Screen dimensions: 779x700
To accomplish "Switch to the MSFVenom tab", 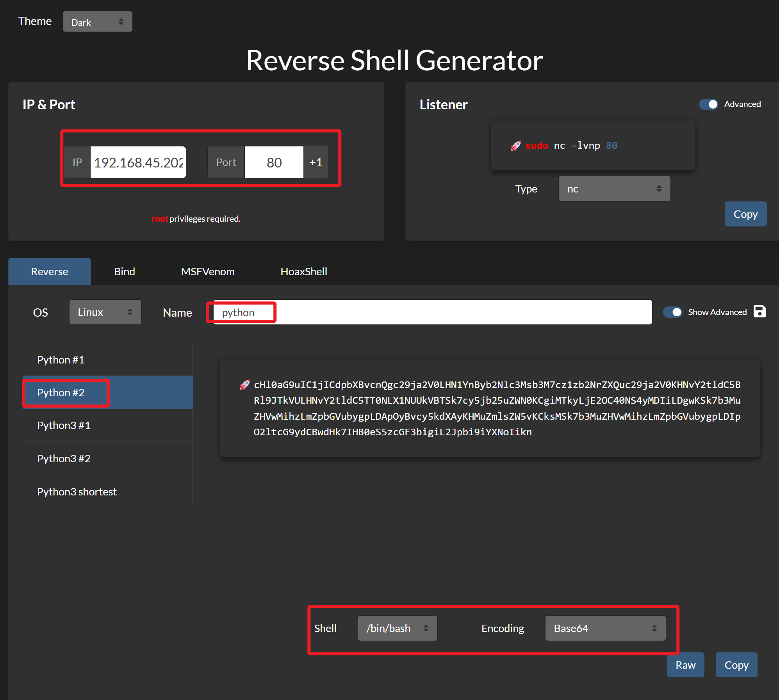I will [208, 272].
